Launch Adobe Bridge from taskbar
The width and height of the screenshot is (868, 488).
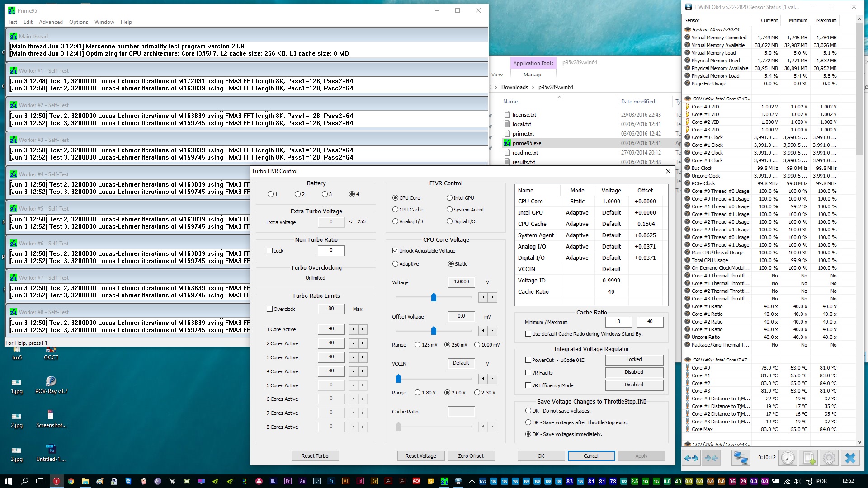point(374,481)
